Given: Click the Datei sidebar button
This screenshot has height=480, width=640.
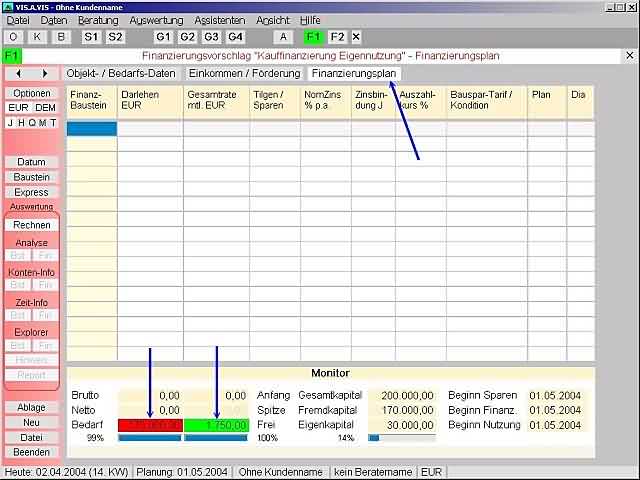Looking at the screenshot, I should pos(32,438).
